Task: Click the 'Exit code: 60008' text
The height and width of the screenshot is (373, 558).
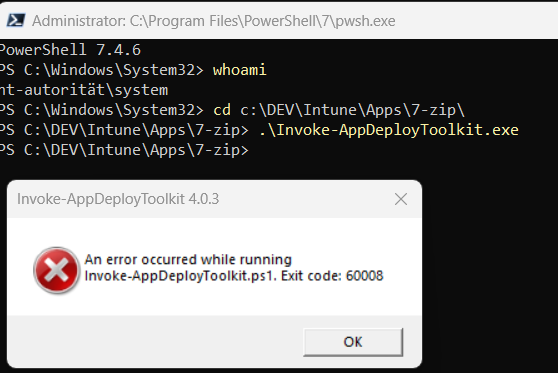Action: point(332,276)
